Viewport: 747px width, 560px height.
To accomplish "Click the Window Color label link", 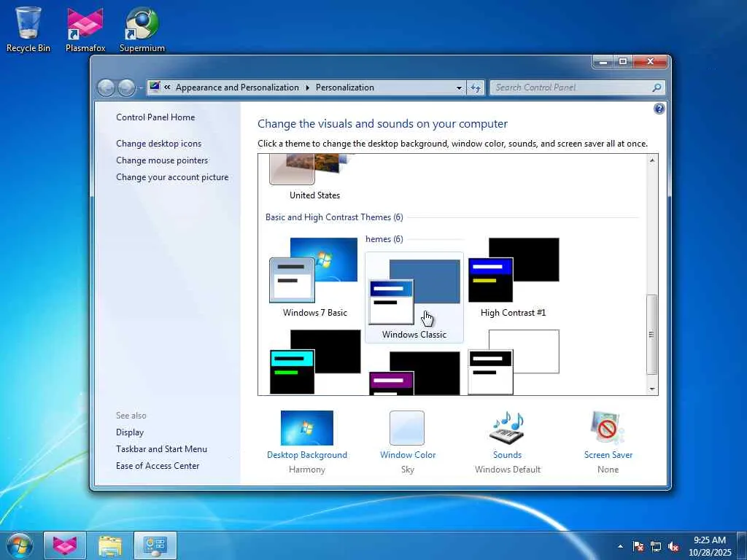I will (x=408, y=455).
